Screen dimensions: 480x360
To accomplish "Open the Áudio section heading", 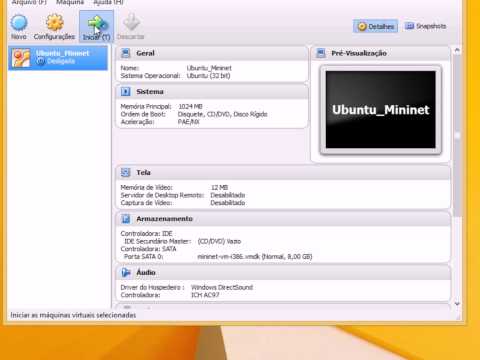I will click(x=146, y=272).
